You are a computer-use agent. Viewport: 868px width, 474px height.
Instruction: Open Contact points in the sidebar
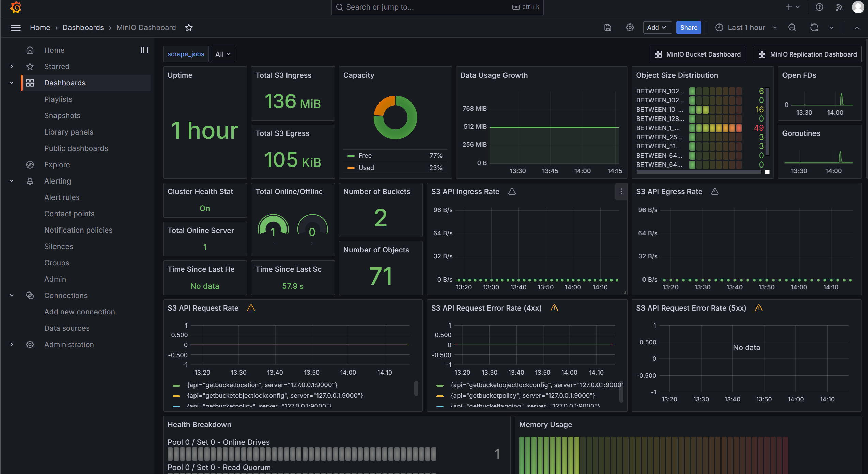[x=69, y=214]
